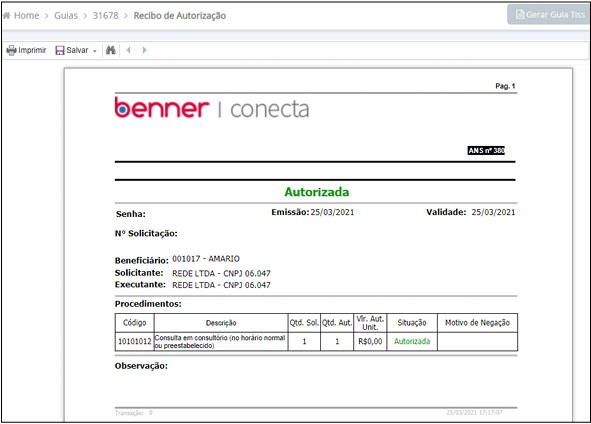591x424 pixels.
Task: Go to next page arrow
Action: point(144,50)
